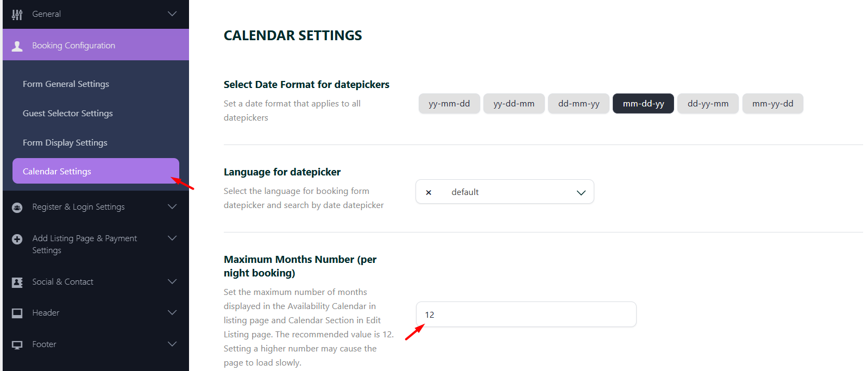868x371 pixels.
Task: Click the Footer monitor icon
Action: coord(17,345)
